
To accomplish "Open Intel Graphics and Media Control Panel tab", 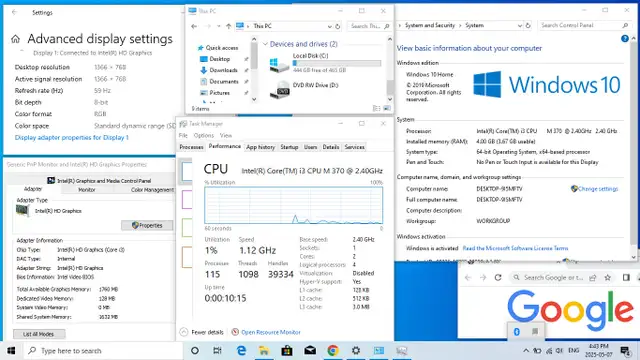I will [x=99, y=180].
